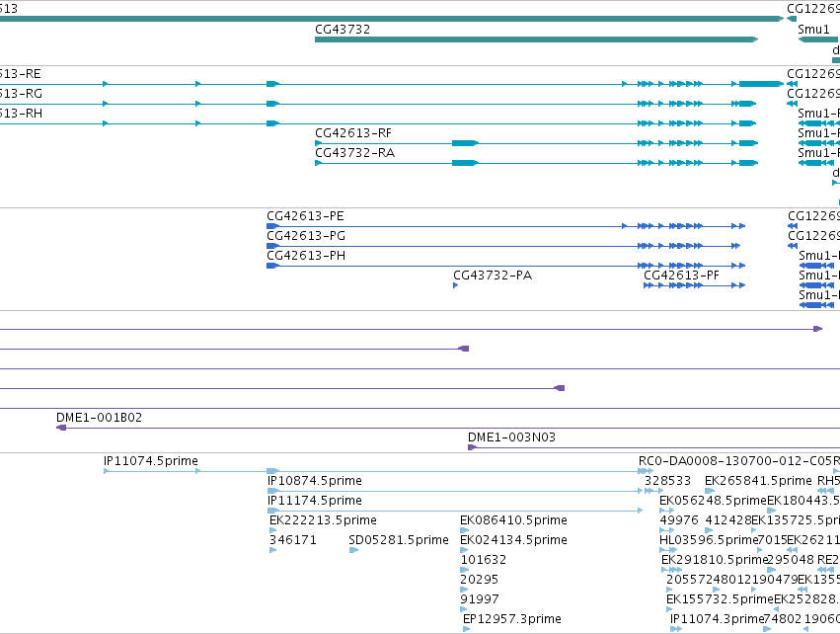840x634 pixels.
Task: Click the arrow glyph under EK265841.5prime
Action: [x=710, y=491]
